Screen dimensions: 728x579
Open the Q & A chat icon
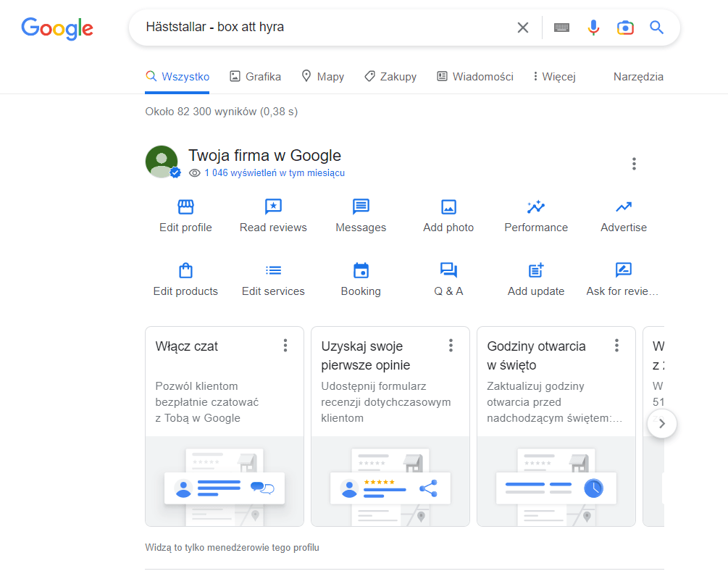point(448,270)
